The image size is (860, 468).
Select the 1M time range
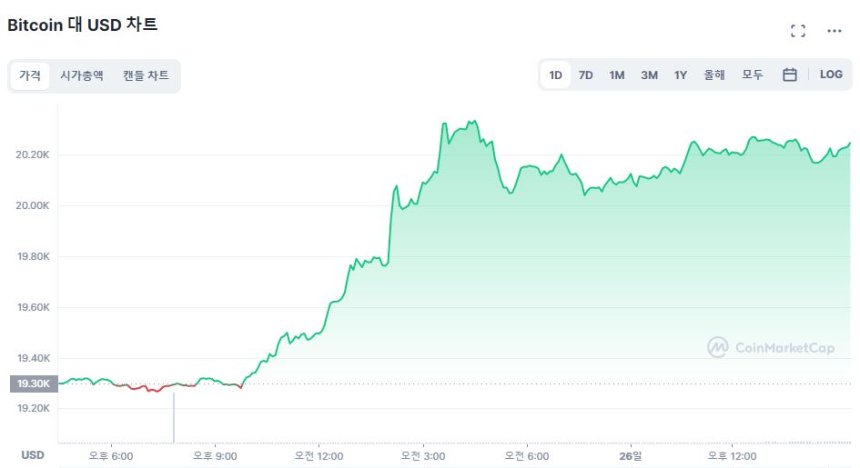point(617,75)
